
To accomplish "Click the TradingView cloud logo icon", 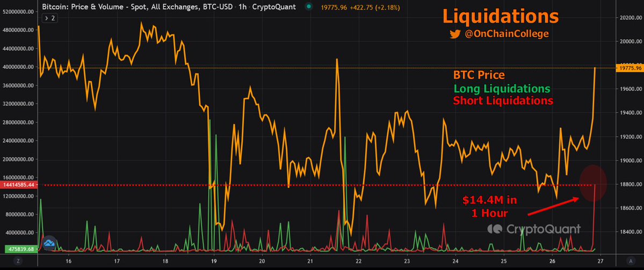I will pos(49,243).
